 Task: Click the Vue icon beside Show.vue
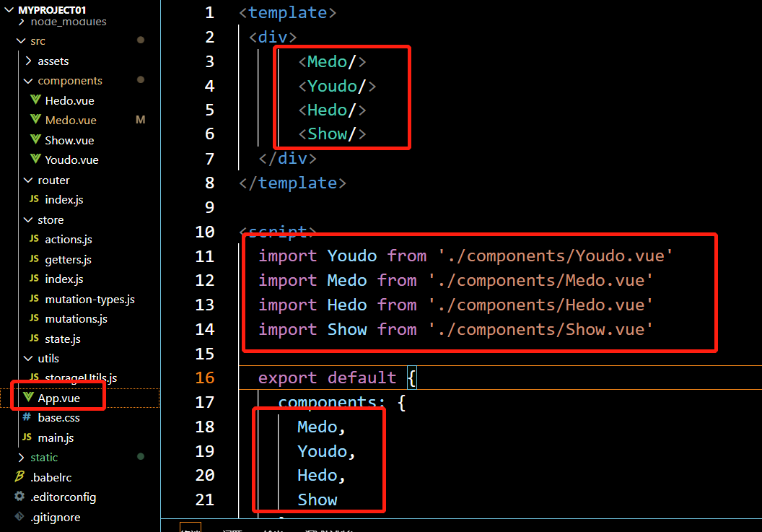(x=35, y=139)
